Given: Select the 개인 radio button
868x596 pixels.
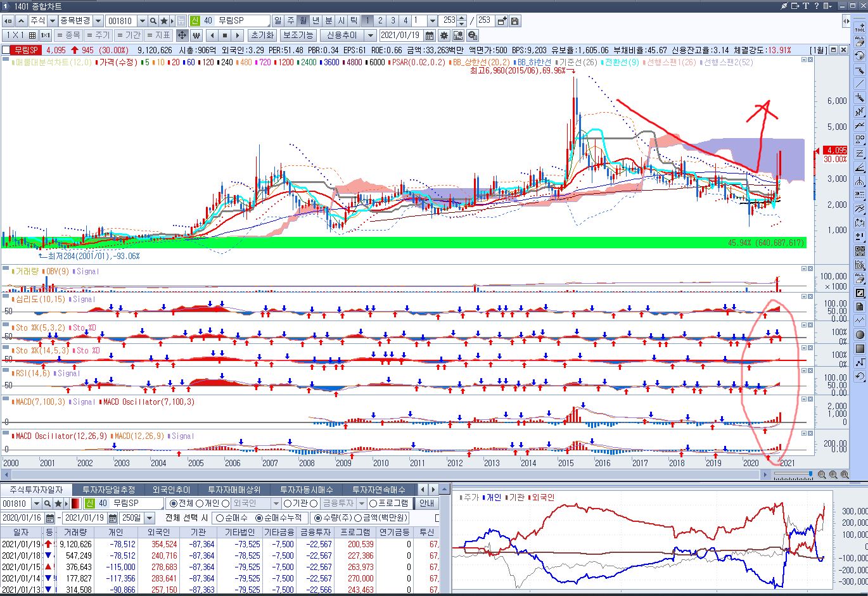Looking at the screenshot, I should [199, 503].
